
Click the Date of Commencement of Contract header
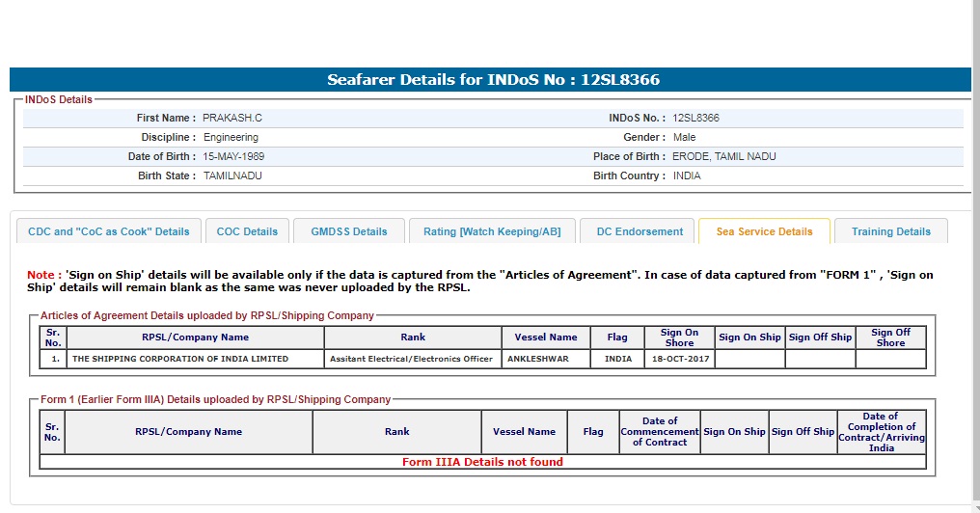pyautogui.click(x=660, y=432)
